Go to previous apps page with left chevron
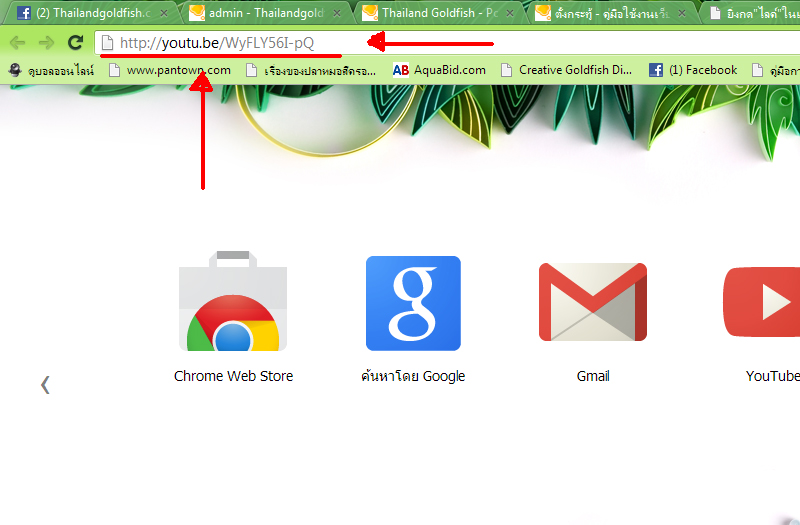The width and height of the screenshot is (800, 525). [x=45, y=385]
